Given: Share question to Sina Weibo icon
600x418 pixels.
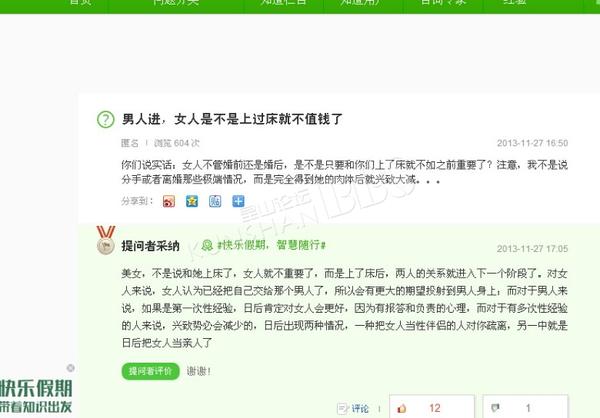Looking at the screenshot, I should click(x=169, y=201).
